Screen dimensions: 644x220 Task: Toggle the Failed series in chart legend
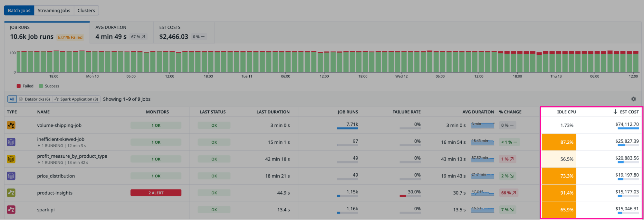pyautogui.click(x=25, y=86)
